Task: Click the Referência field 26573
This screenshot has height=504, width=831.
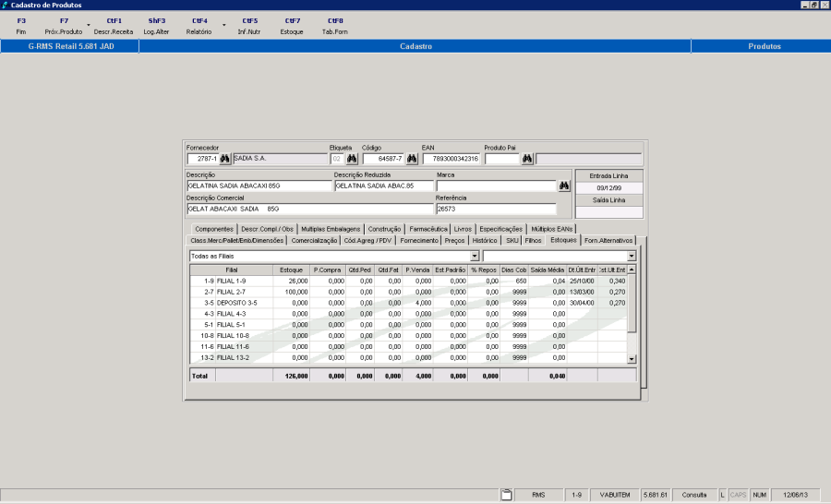Action: pyautogui.click(x=496, y=209)
